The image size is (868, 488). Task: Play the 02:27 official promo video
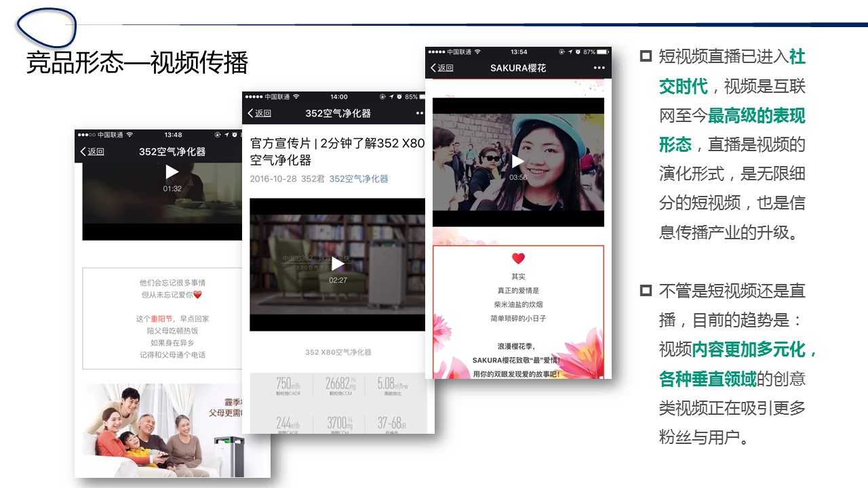tap(338, 264)
